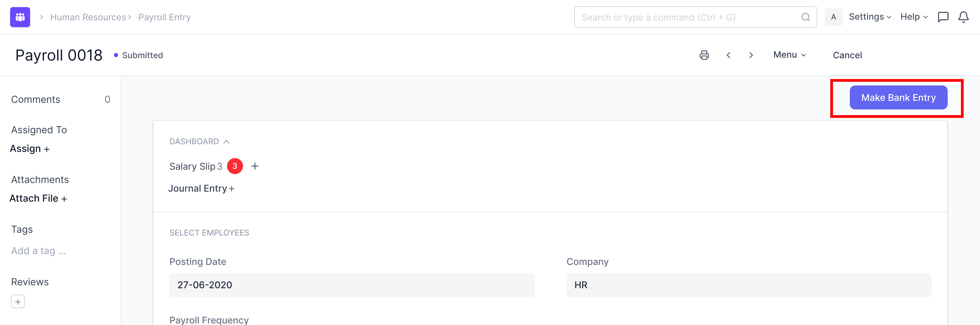Open notifications bell icon
Viewport: 980px width, 325px height.
pyautogui.click(x=963, y=17)
